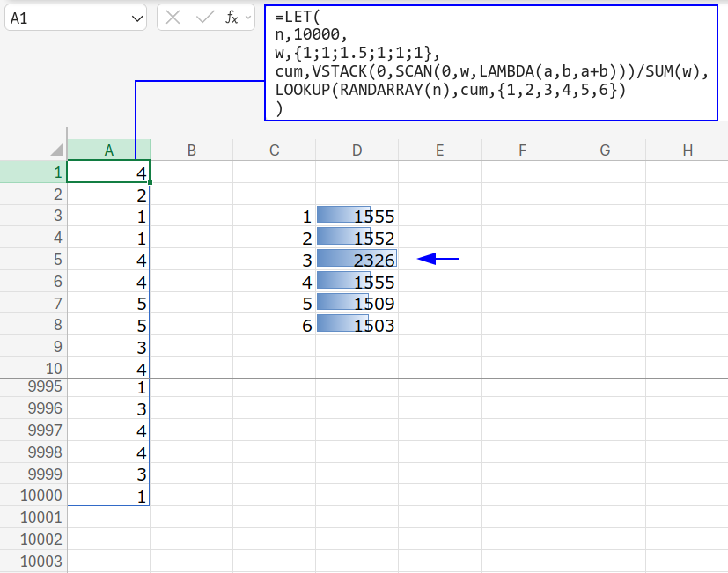Click the Insert Function fx icon
Viewport: 728px width, 573px height.
232,18
